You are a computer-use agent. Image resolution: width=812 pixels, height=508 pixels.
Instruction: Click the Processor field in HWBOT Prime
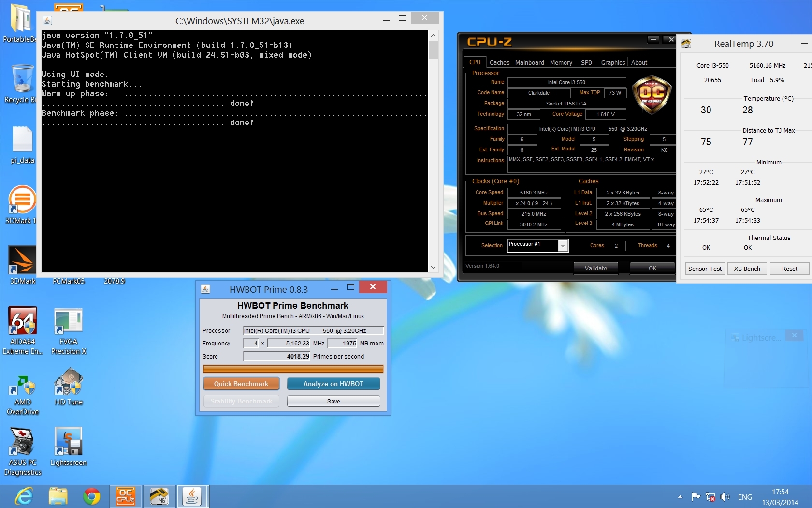click(313, 330)
